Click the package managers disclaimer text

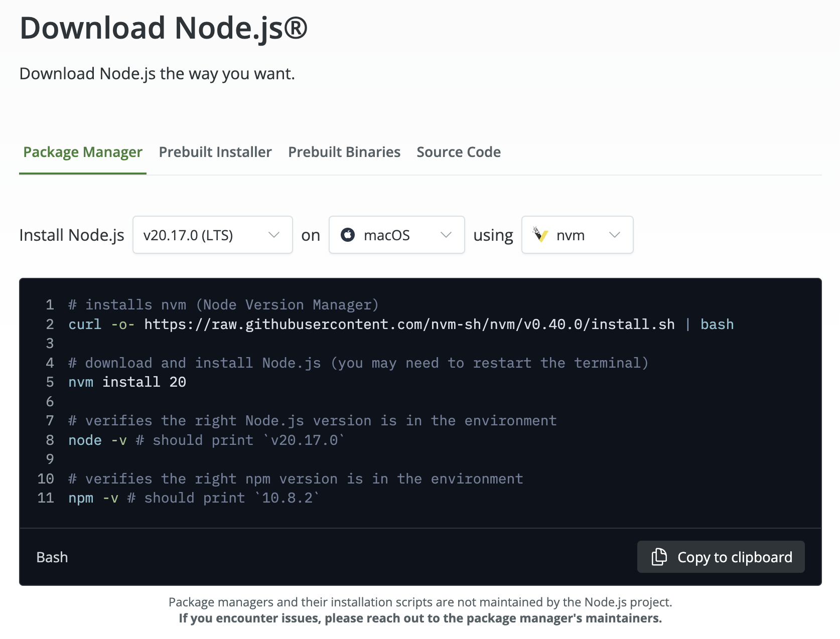tap(421, 602)
